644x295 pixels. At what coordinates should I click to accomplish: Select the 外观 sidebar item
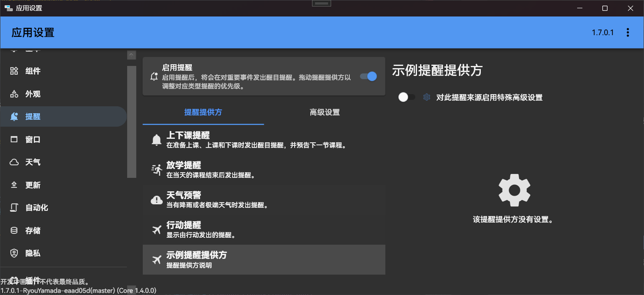pyautogui.click(x=33, y=94)
